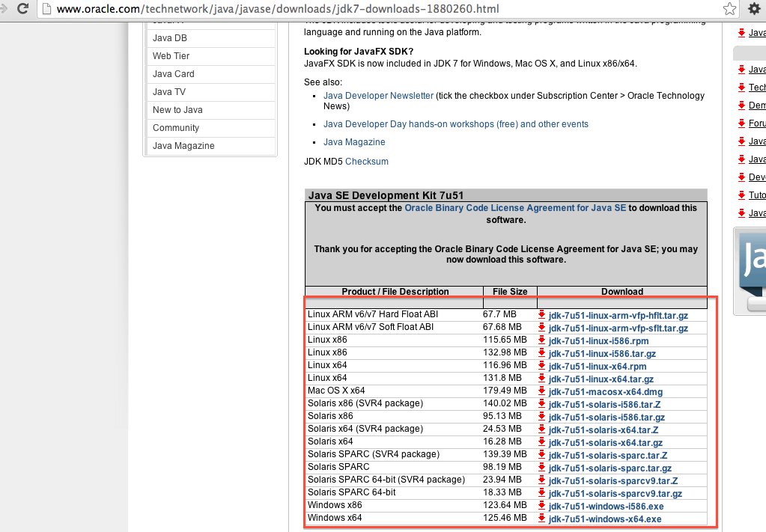Download jdk-7u51-linux-x64.tar.gz file link
The image size is (766, 532).
(601, 379)
